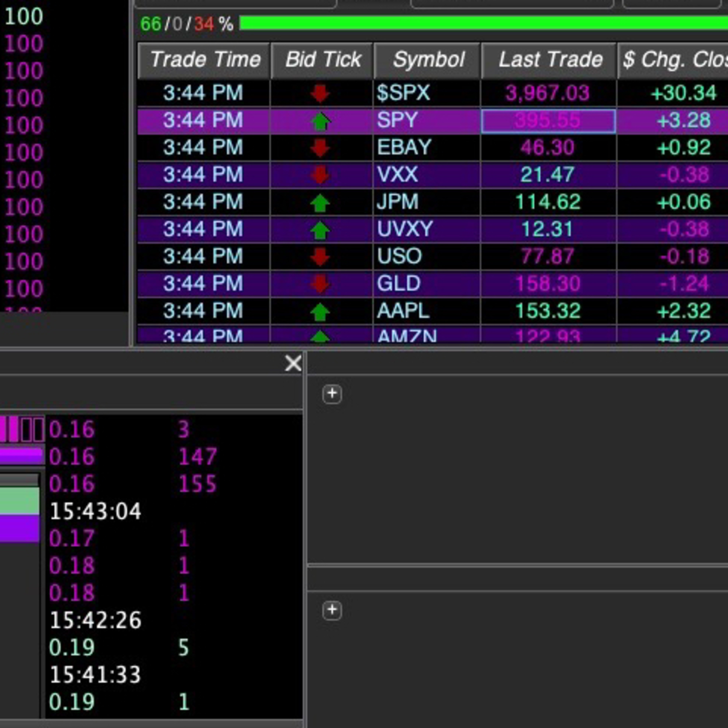Click the 0.16 trade with size 3
Viewport: 728px width, 728px height.
[72, 430]
